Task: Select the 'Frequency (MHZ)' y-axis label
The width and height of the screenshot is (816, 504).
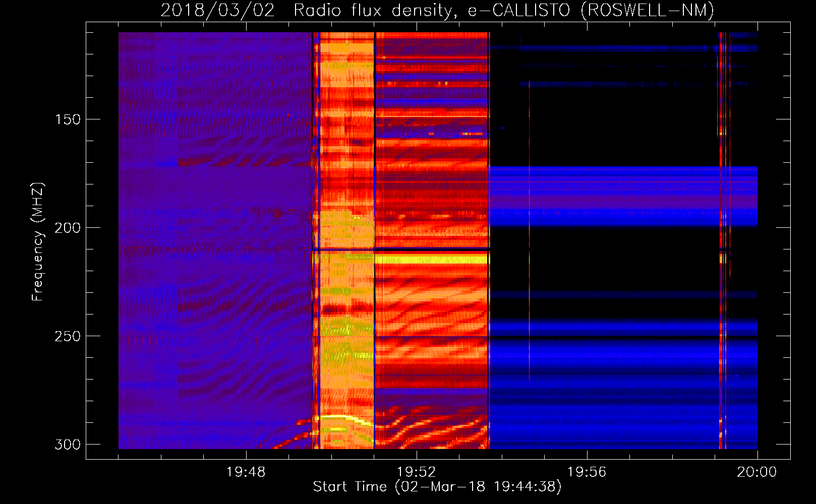Action: [38, 242]
